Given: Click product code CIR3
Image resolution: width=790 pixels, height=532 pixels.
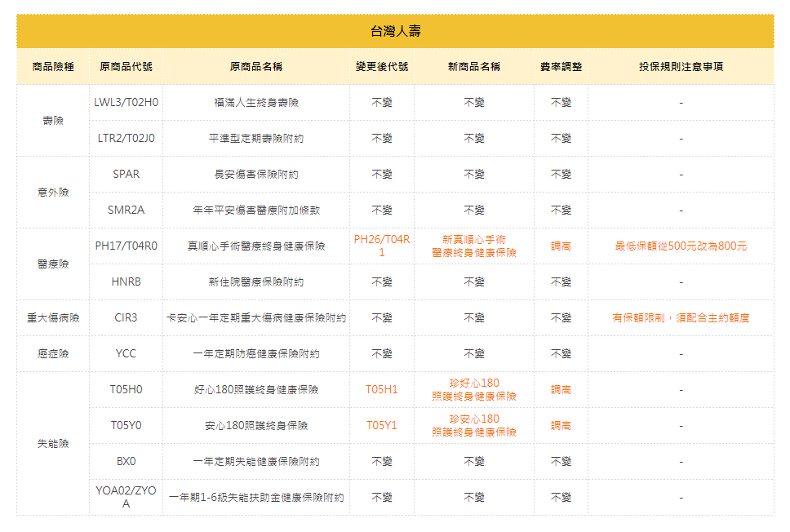Looking at the screenshot, I should pos(126,318).
